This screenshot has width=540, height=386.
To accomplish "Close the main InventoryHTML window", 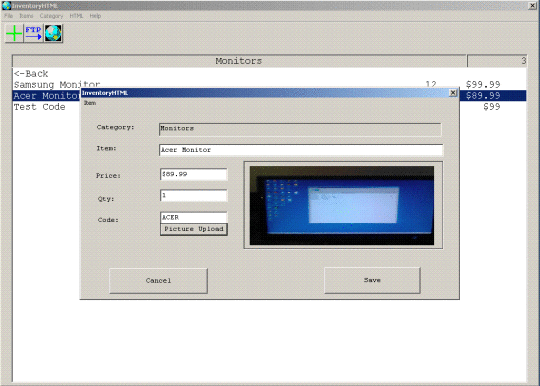I will 532,6.
